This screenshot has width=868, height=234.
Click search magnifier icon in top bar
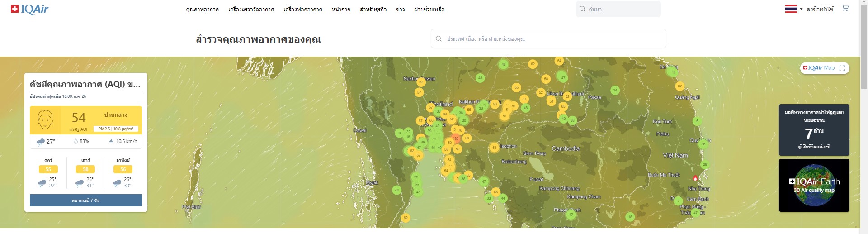pos(582,9)
